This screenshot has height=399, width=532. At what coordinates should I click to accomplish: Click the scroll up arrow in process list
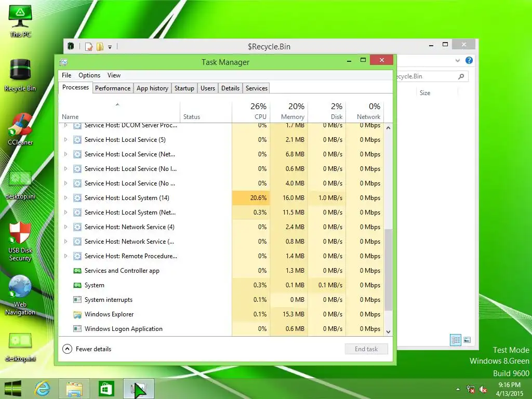pos(389,128)
